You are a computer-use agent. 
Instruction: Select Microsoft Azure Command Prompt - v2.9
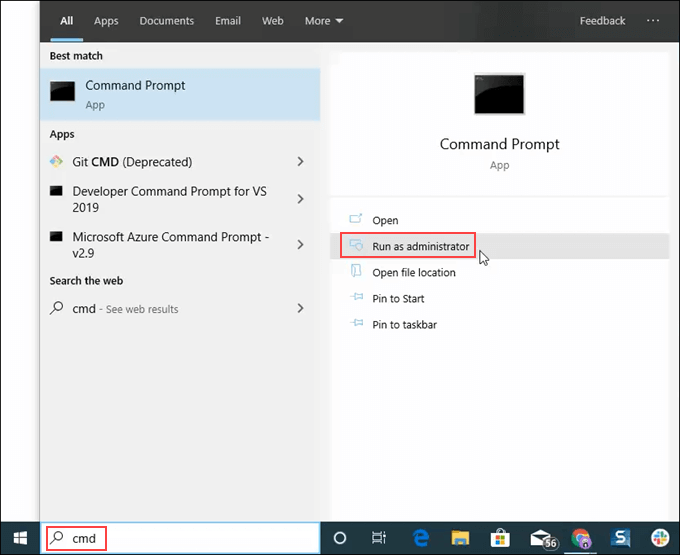(180, 245)
